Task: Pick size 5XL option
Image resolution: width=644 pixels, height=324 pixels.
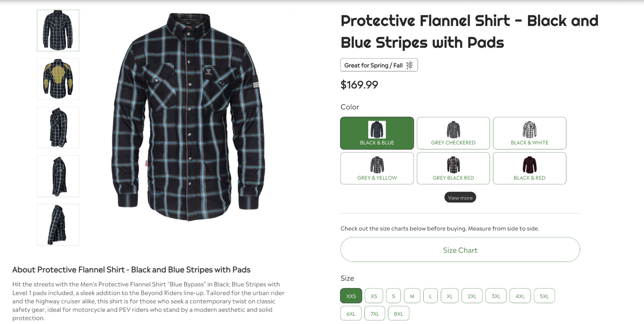Action: 544,296
